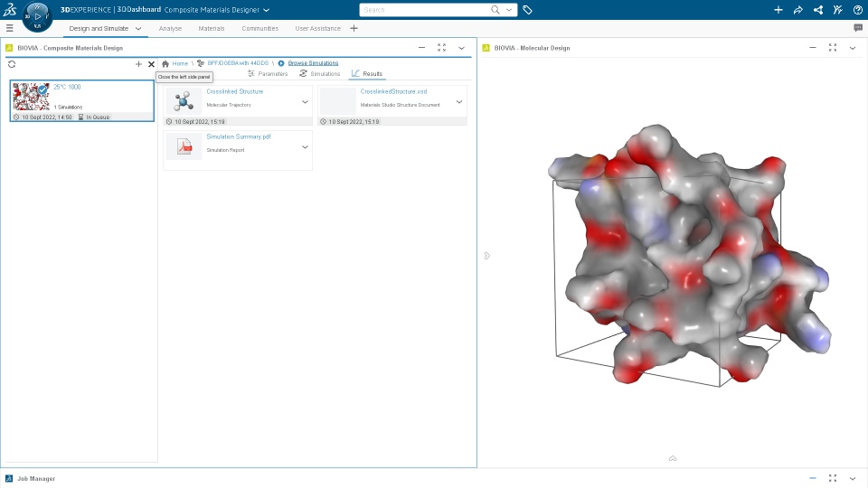This screenshot has width=868, height=488.
Task: Expand the CrosslinkedStructure.xsd card menu
Action: pos(459,102)
